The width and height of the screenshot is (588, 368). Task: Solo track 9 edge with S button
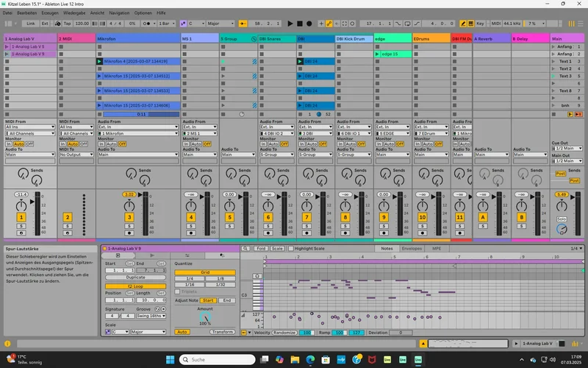click(x=384, y=227)
